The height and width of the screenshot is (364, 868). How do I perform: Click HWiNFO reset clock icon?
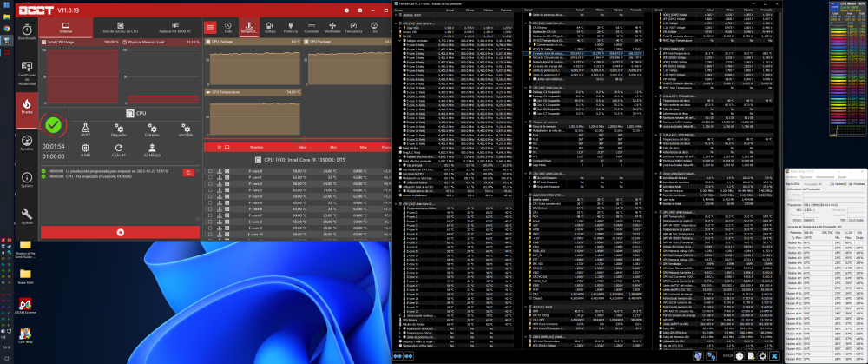tap(740, 356)
